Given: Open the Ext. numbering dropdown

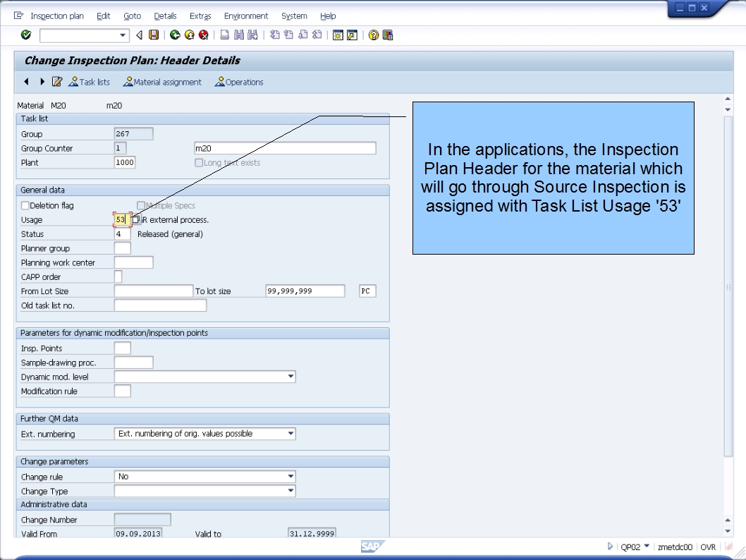Looking at the screenshot, I should [x=291, y=434].
